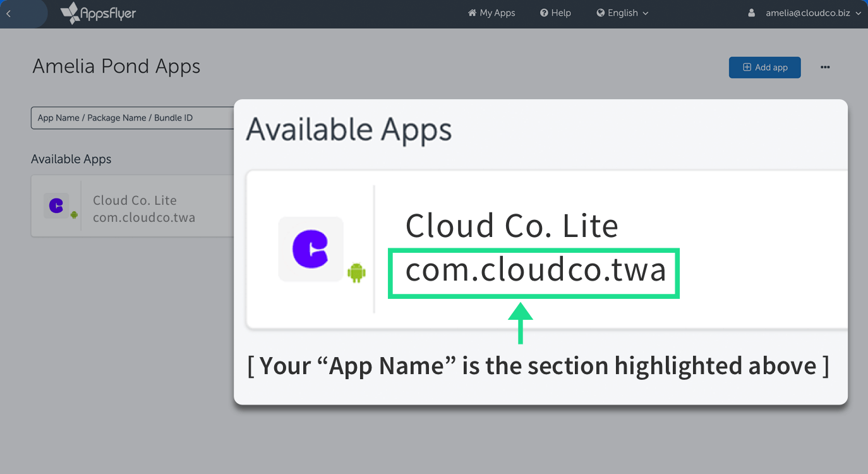The image size is (868, 474).
Task: Click the back arrow at top left
Action: [x=8, y=13]
